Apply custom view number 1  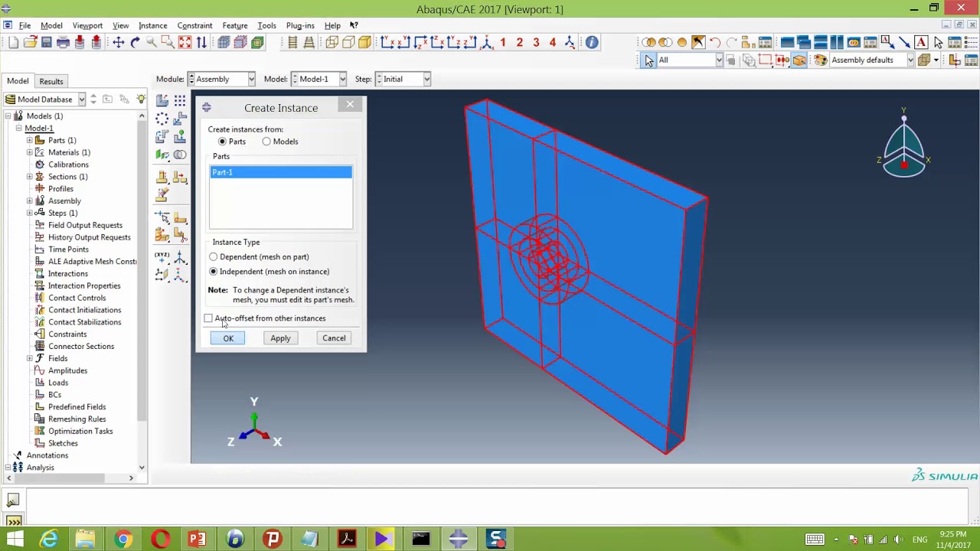503,43
